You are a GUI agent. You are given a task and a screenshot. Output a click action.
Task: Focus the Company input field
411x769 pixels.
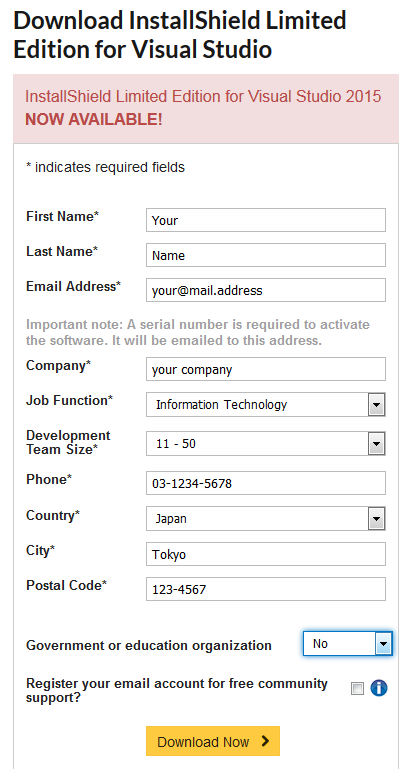(266, 369)
